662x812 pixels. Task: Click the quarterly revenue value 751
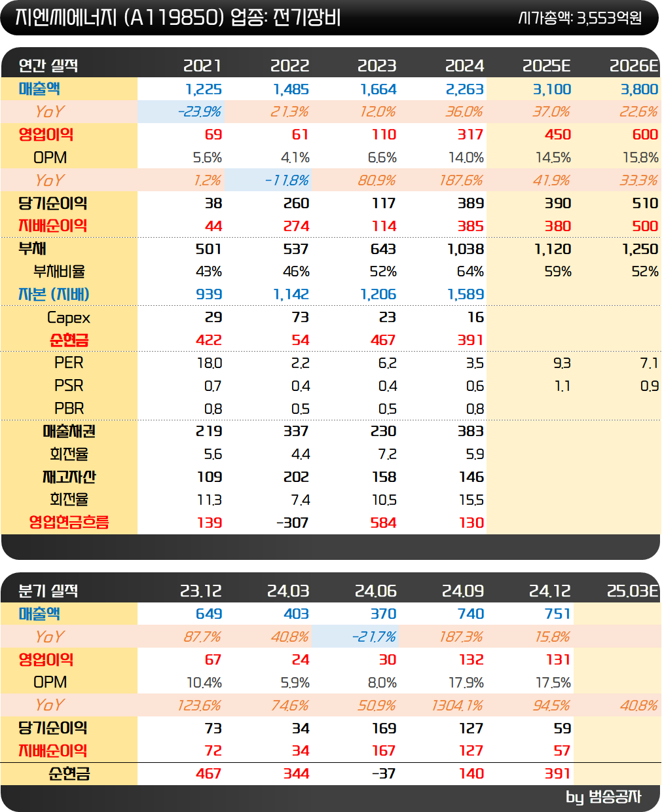point(558,614)
